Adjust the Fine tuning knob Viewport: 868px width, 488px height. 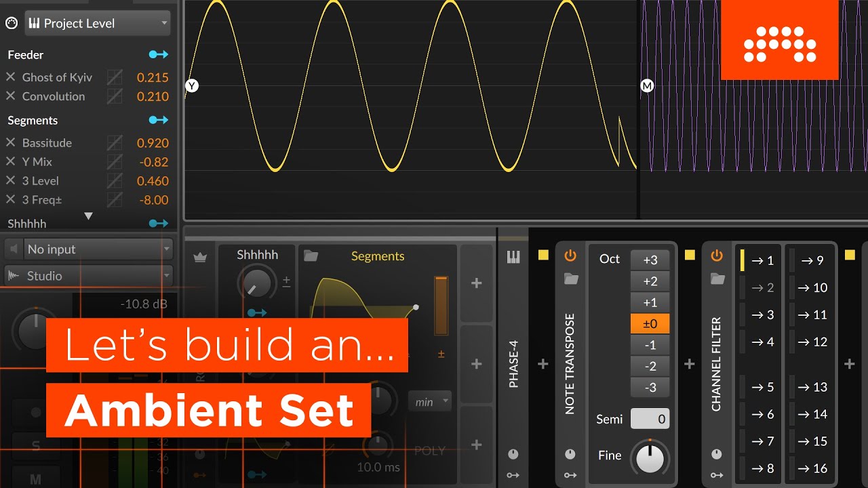650,457
